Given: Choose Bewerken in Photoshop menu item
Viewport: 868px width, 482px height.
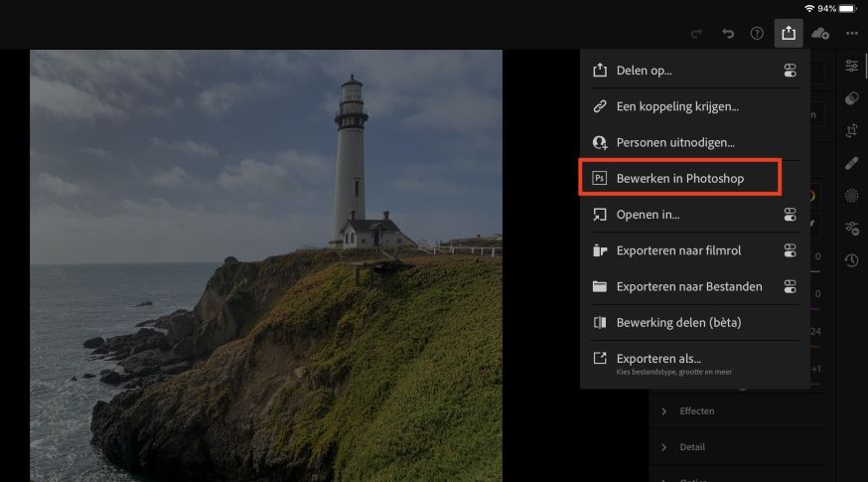Looking at the screenshot, I should 680,178.
